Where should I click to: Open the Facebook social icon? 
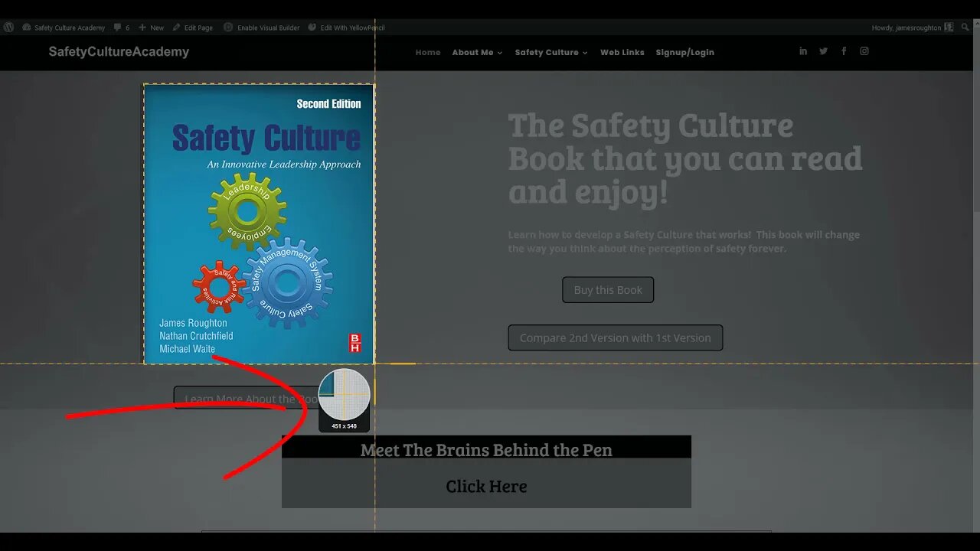point(844,51)
